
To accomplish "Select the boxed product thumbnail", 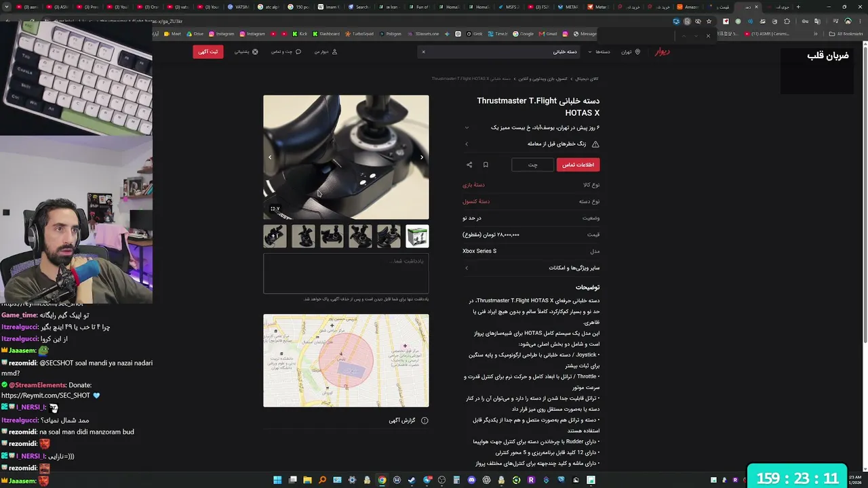I will click(417, 237).
